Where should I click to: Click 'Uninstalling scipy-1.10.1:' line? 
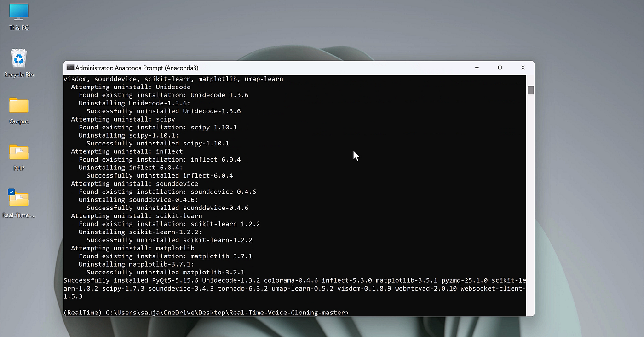(129, 135)
